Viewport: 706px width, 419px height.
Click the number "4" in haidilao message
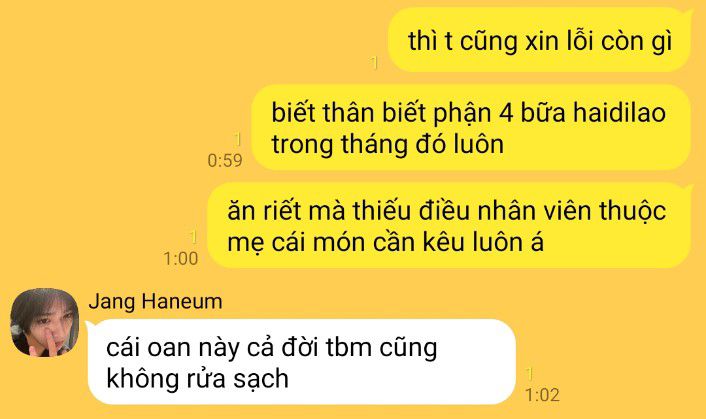[x=507, y=113]
